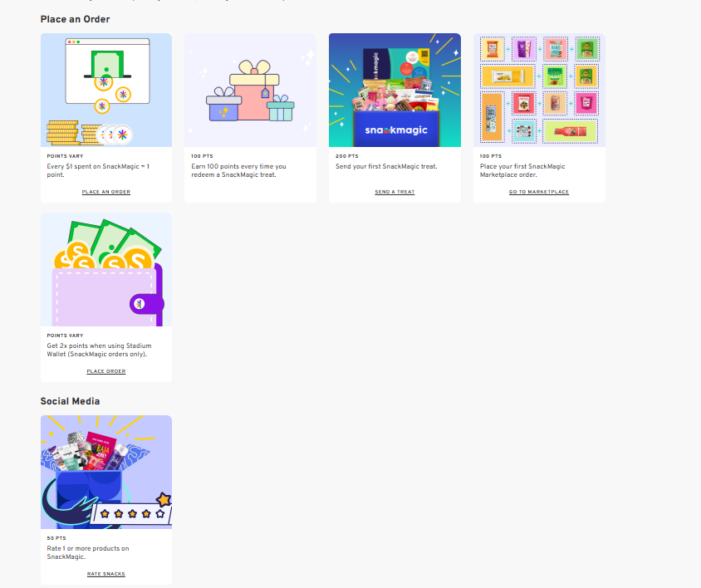The height and width of the screenshot is (588, 701).
Task: Click the '50 PTS' label
Action: point(56,538)
